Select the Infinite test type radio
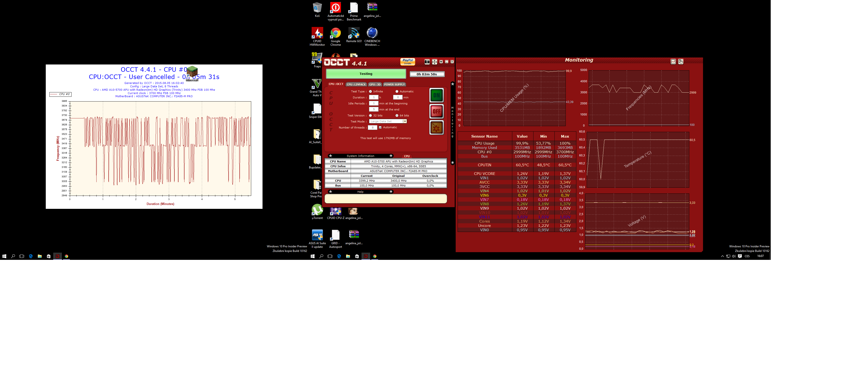This screenshot has height=371, width=868. tap(370, 92)
